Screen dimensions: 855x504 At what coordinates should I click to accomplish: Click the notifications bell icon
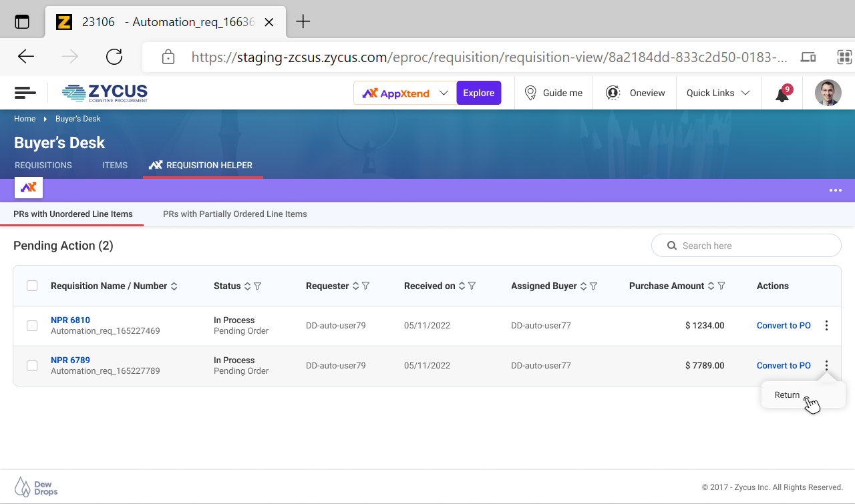782,94
